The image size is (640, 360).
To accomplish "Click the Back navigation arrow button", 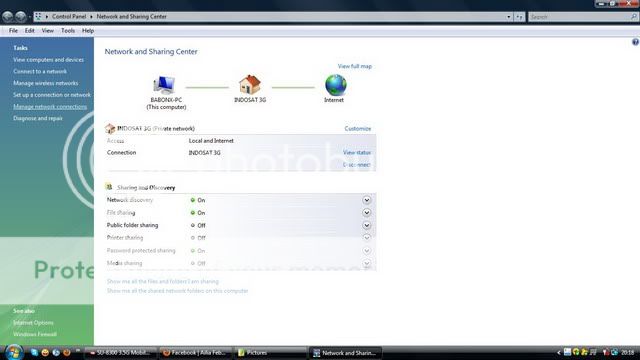I will coord(7,17).
